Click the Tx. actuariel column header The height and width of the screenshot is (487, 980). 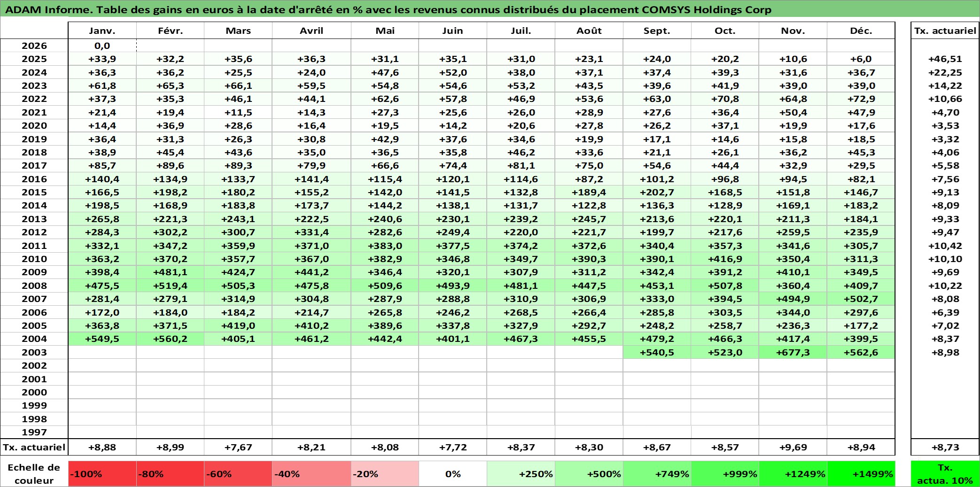[x=945, y=31]
